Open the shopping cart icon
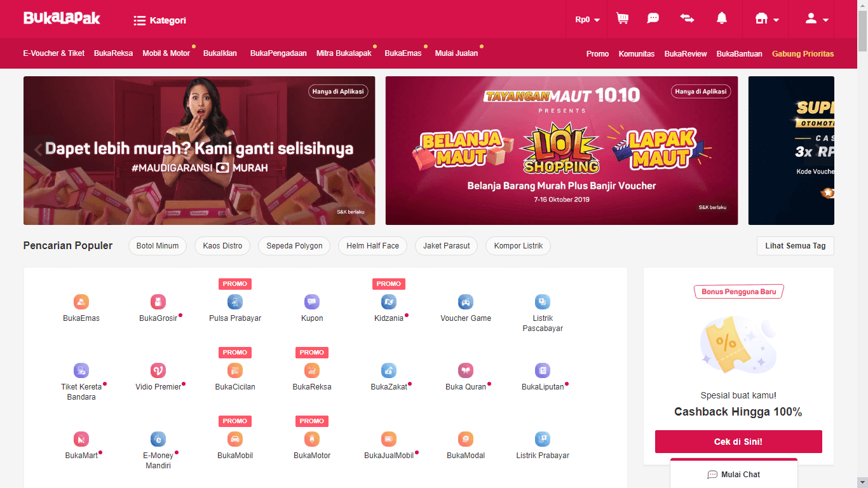This screenshot has width=868, height=488. click(623, 18)
